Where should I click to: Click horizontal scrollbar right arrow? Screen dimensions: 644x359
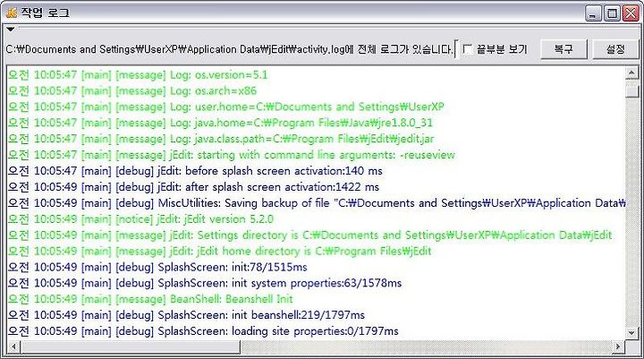(618, 346)
